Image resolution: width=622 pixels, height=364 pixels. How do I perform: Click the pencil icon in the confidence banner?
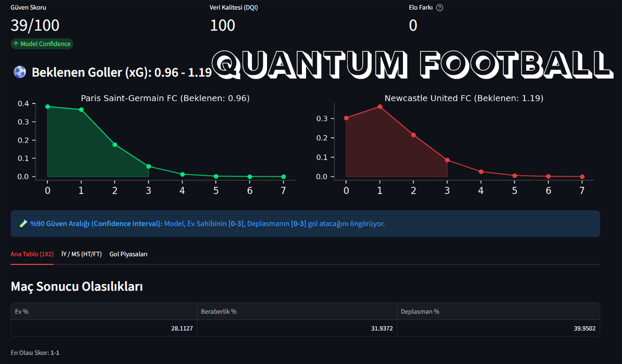(x=22, y=223)
